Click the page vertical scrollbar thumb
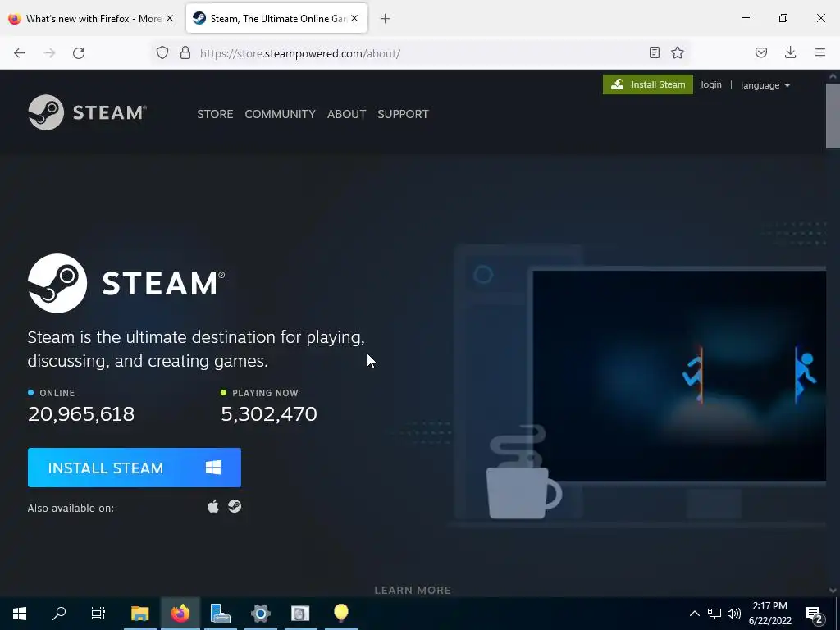This screenshot has width=840, height=630. pyautogui.click(x=833, y=116)
